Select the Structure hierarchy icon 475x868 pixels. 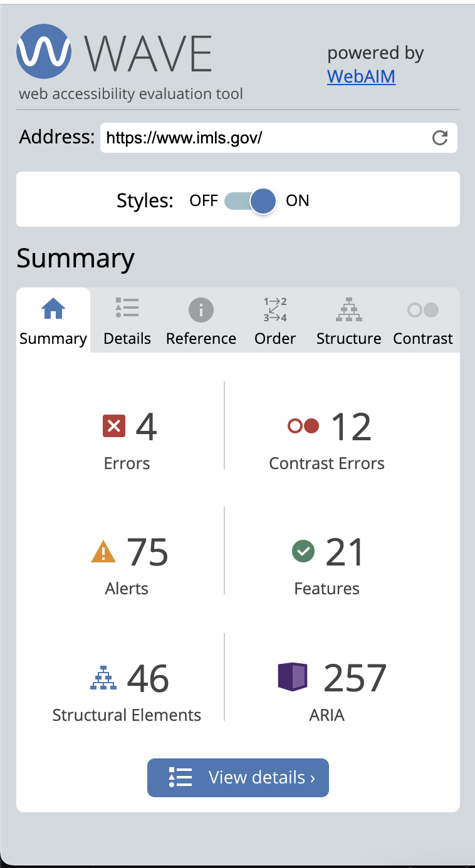(x=348, y=309)
